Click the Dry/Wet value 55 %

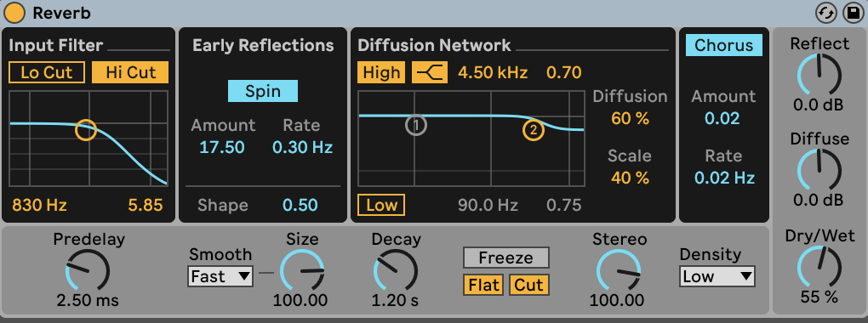[x=819, y=297]
